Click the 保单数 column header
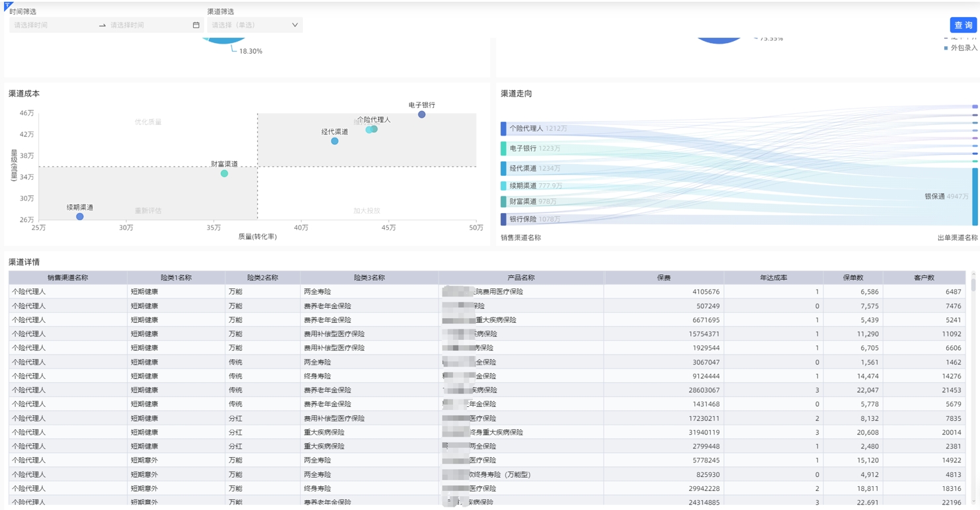 coord(853,278)
